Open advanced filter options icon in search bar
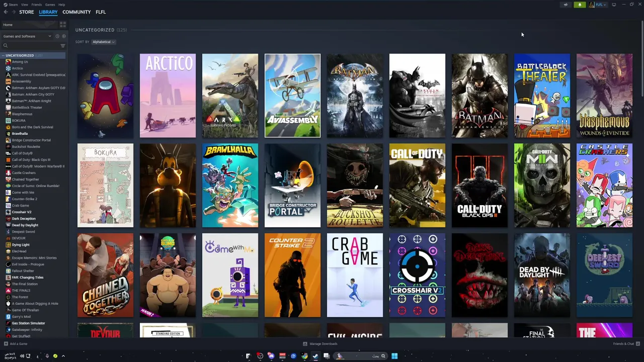Viewport: 644px width, 362px height. coord(63,46)
